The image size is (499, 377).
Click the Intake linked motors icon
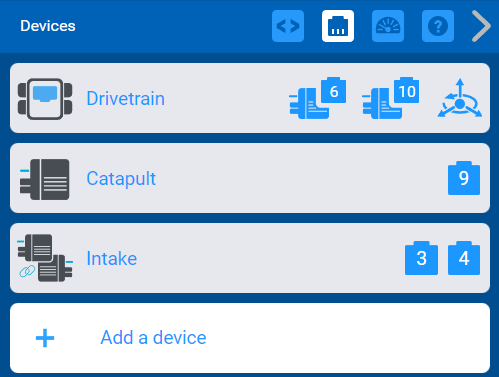tap(45, 258)
